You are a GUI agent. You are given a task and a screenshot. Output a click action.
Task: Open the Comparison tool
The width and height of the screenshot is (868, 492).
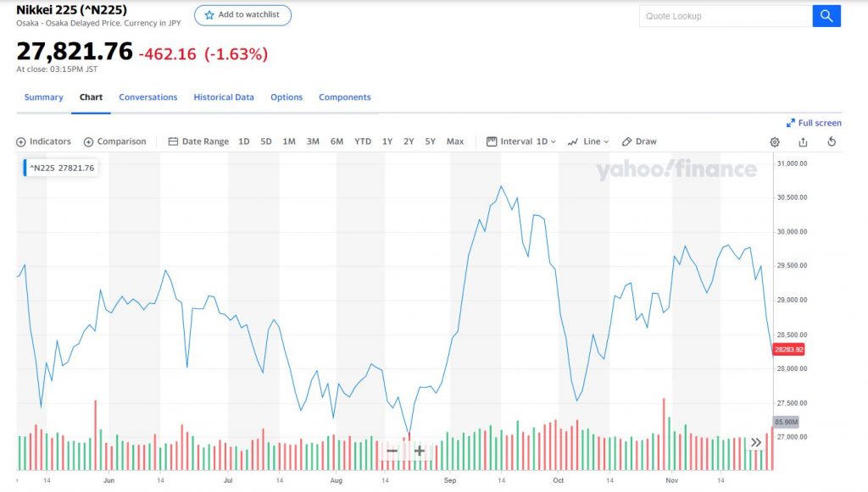(x=114, y=141)
